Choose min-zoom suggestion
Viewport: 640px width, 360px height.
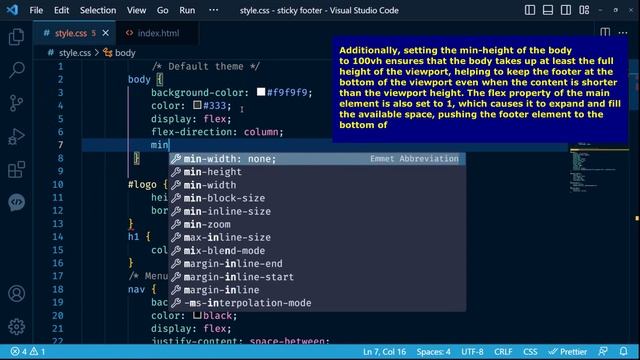317,224
